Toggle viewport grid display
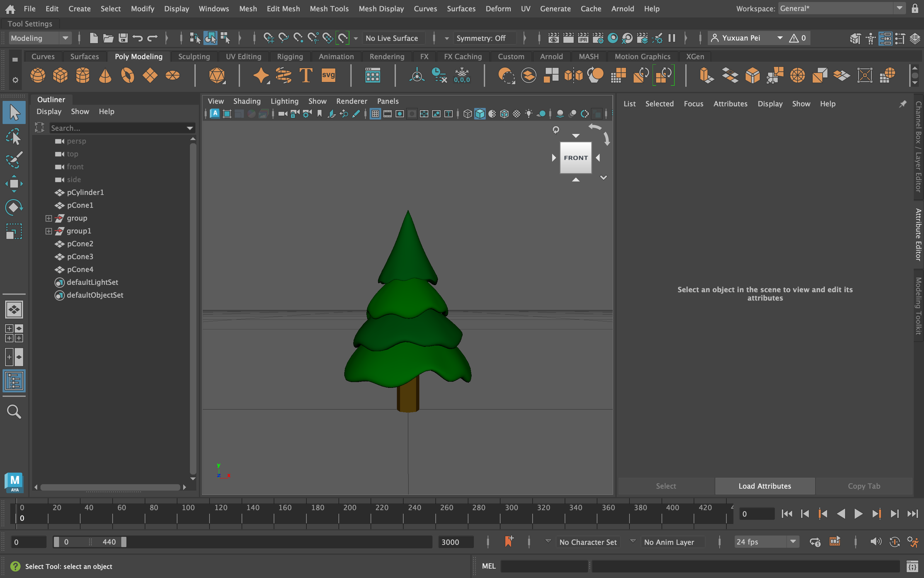Image resolution: width=924 pixels, height=578 pixels. click(375, 114)
